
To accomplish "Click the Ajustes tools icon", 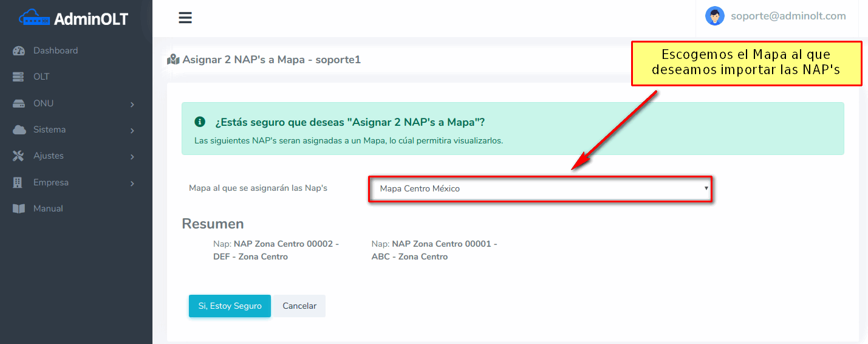I will [x=19, y=156].
